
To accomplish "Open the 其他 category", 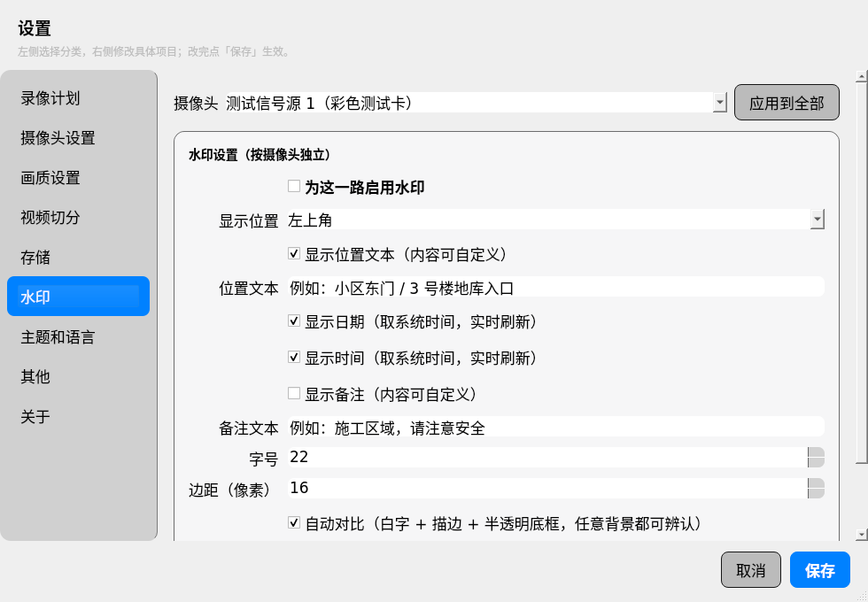I will 78,377.
